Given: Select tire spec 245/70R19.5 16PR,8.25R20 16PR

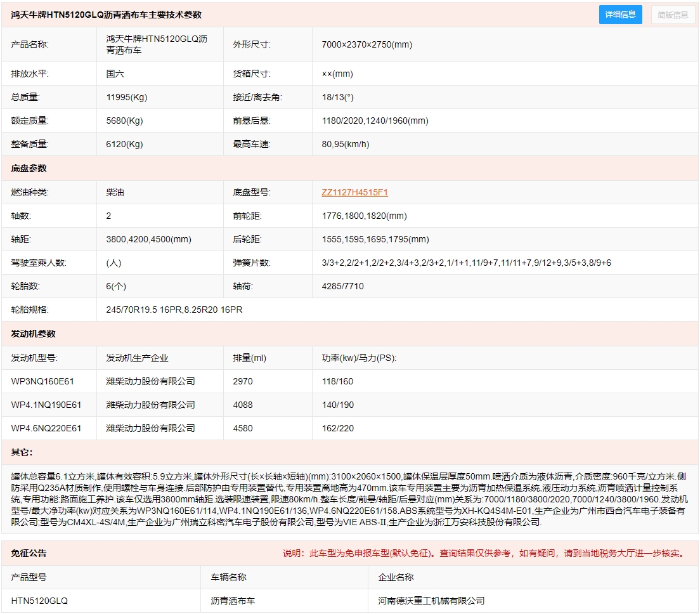Looking at the screenshot, I should pyautogui.click(x=174, y=310).
